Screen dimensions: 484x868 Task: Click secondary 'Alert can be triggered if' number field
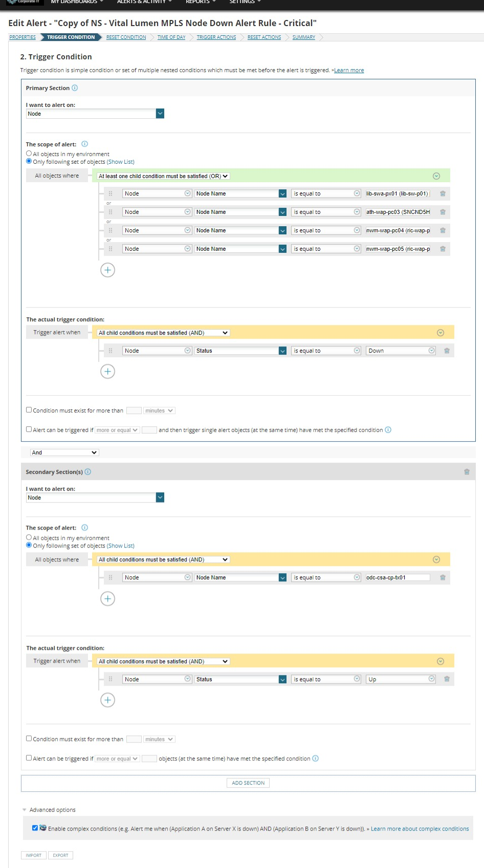(149, 758)
